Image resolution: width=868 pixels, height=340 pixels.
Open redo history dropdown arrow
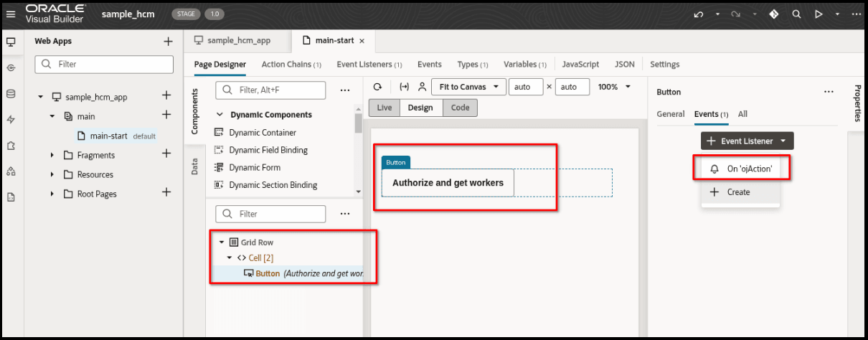pos(755,14)
